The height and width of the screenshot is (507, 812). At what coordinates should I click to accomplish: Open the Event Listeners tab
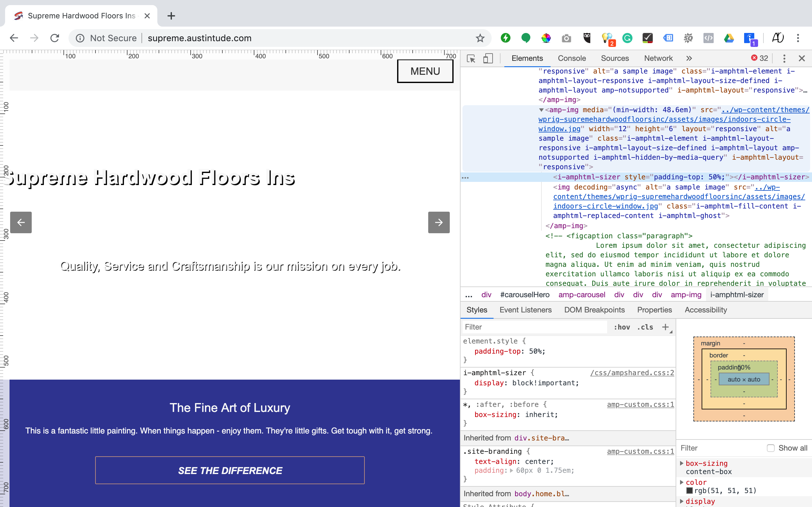[x=525, y=310]
